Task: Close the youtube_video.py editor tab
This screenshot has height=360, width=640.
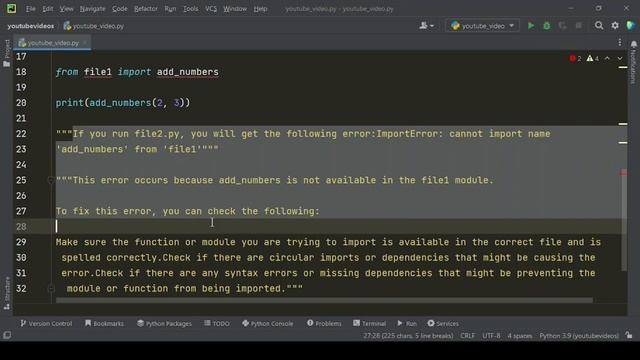Action: (85, 42)
